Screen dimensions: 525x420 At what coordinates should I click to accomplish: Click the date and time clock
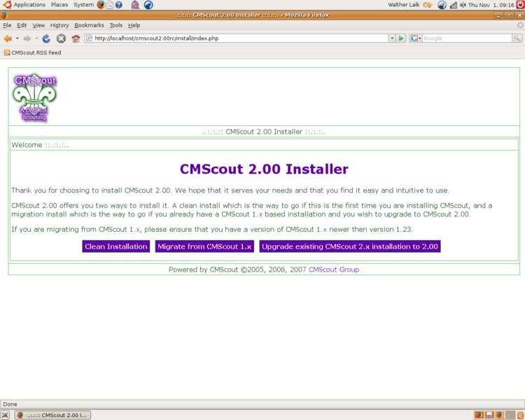491,5
